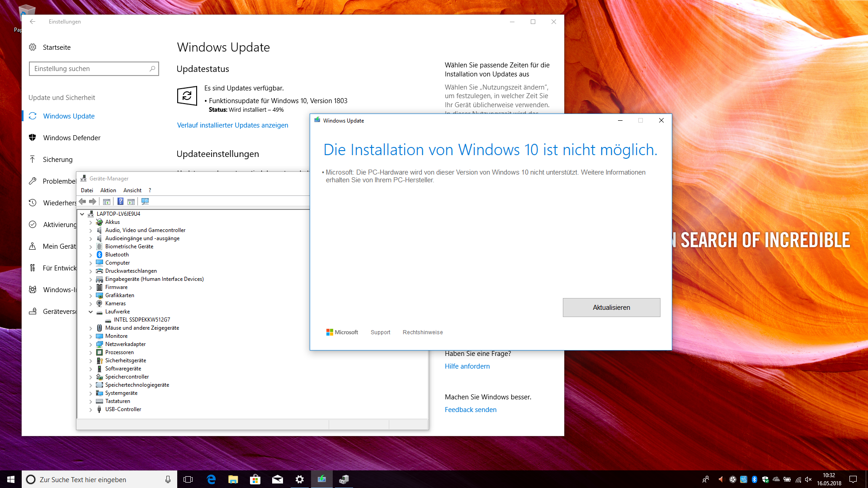Open the Rechtshinweise link

pos(423,332)
